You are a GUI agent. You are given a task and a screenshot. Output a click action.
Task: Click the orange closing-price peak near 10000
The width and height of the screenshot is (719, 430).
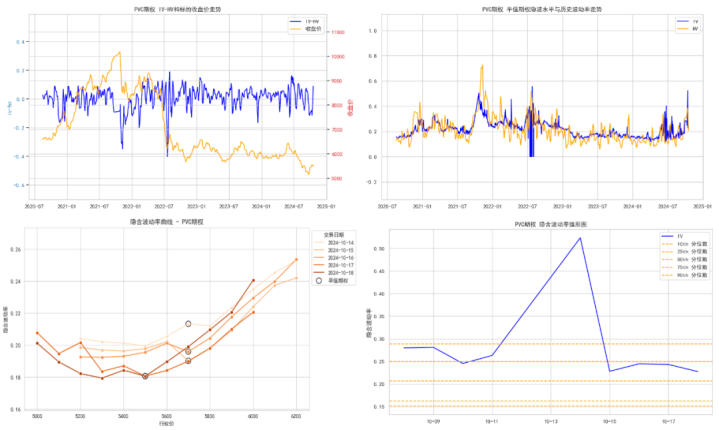point(120,53)
